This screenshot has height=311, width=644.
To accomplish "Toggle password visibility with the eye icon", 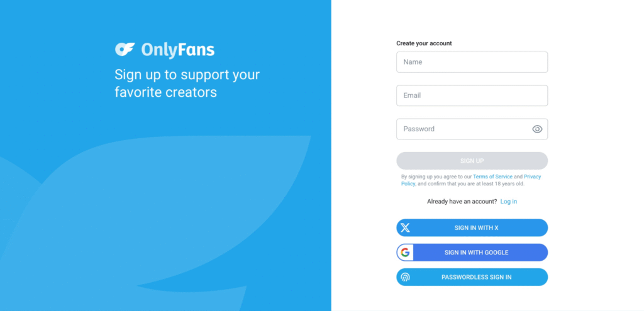I will [537, 129].
